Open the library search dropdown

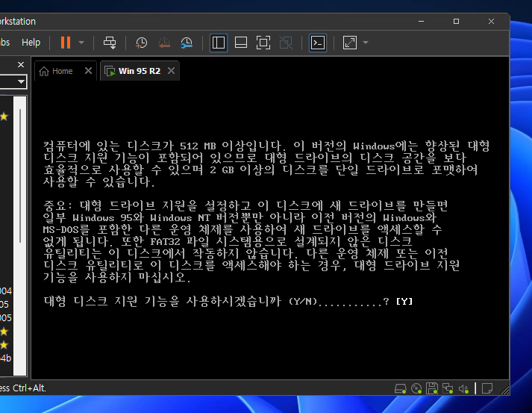[x=21, y=82]
